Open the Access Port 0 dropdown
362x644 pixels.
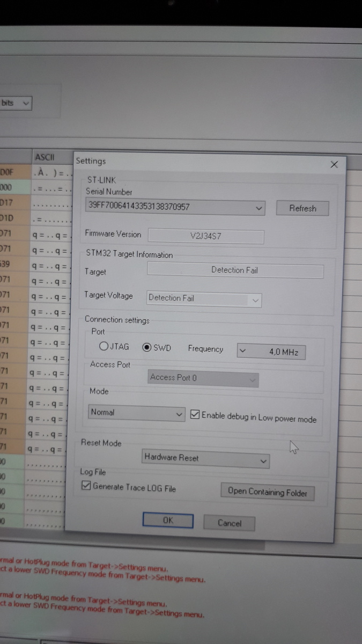coord(203,378)
